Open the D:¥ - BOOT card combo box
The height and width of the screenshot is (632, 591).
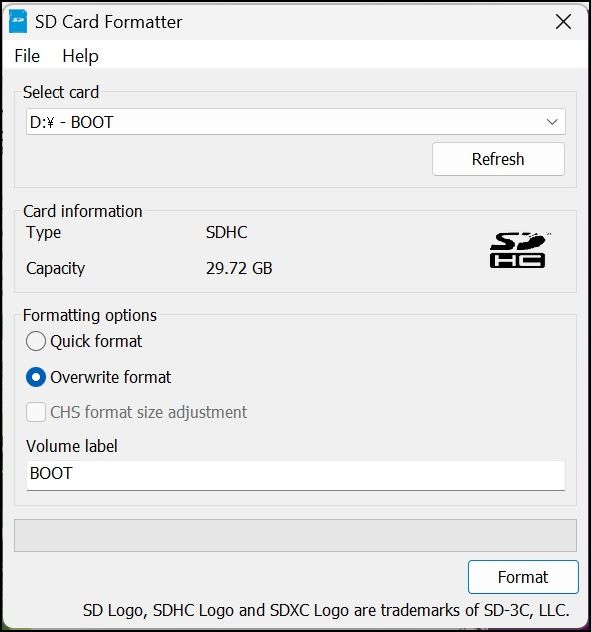pyautogui.click(x=296, y=122)
